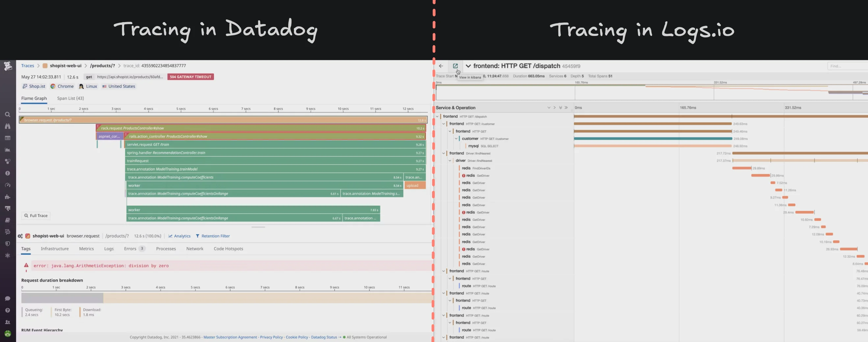Image resolution: width=868 pixels, height=342 pixels.
Task: Click the Full Trace button
Action: click(x=36, y=215)
